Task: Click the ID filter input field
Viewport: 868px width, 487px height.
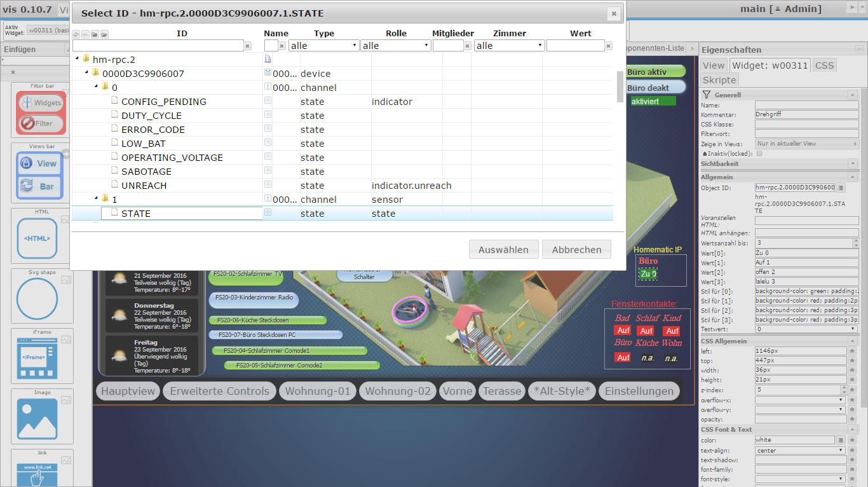Action: point(158,46)
